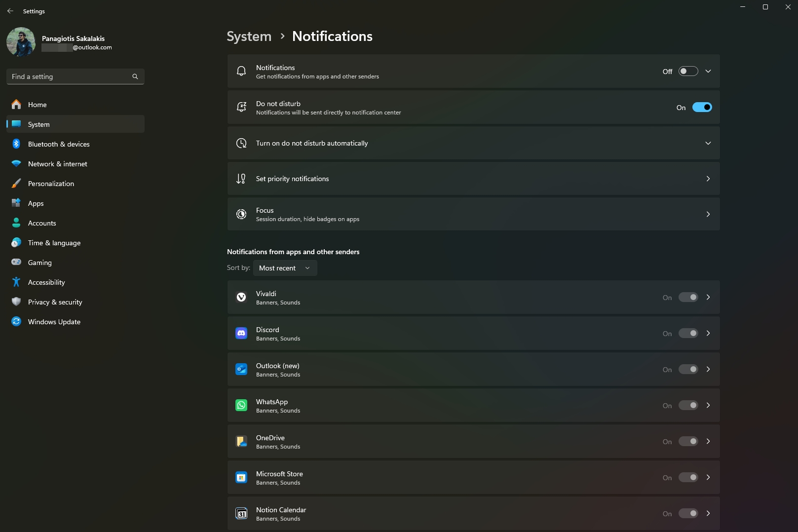
Task: Turn on the main Notifications toggle
Action: (x=688, y=71)
